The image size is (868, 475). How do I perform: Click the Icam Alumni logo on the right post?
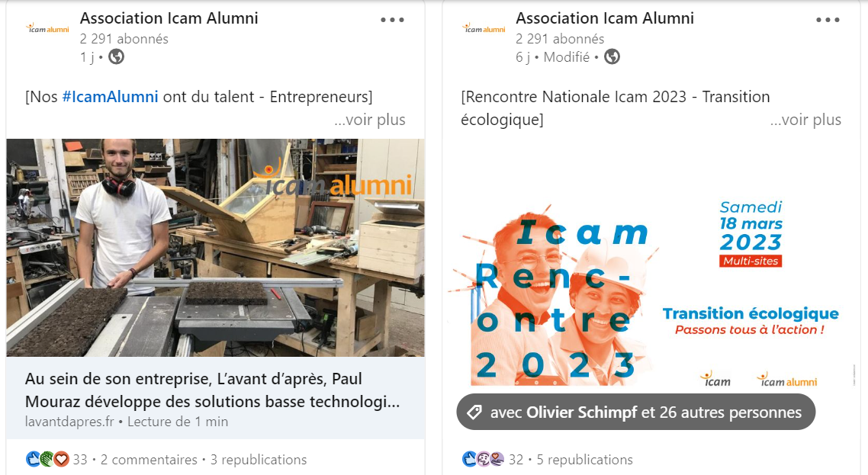(x=484, y=29)
